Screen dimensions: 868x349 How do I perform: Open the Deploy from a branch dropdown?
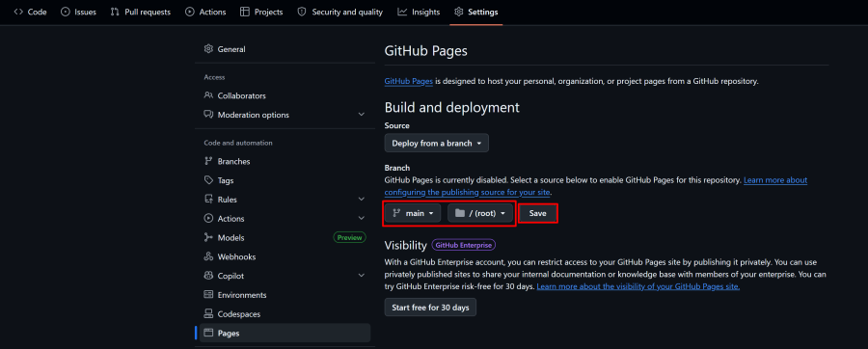pyautogui.click(x=437, y=143)
